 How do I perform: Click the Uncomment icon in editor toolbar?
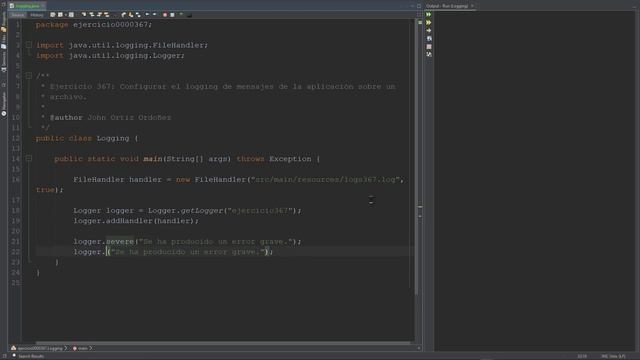182,15
